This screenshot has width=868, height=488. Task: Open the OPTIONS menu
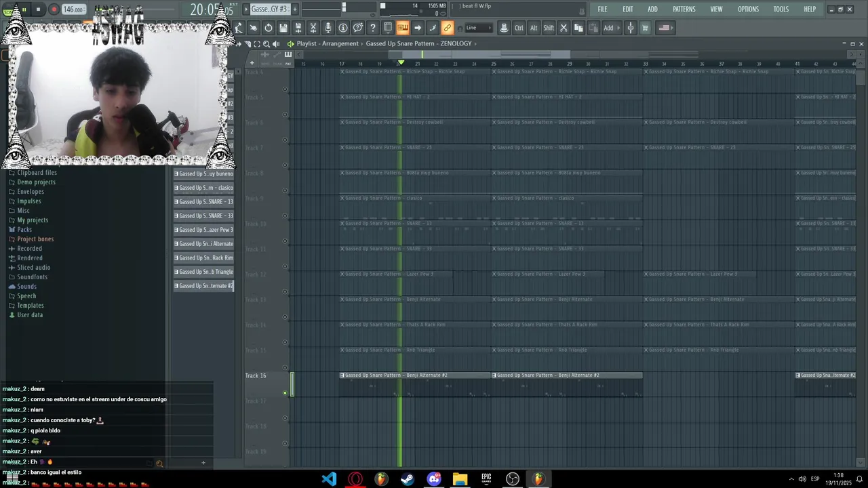(x=748, y=9)
